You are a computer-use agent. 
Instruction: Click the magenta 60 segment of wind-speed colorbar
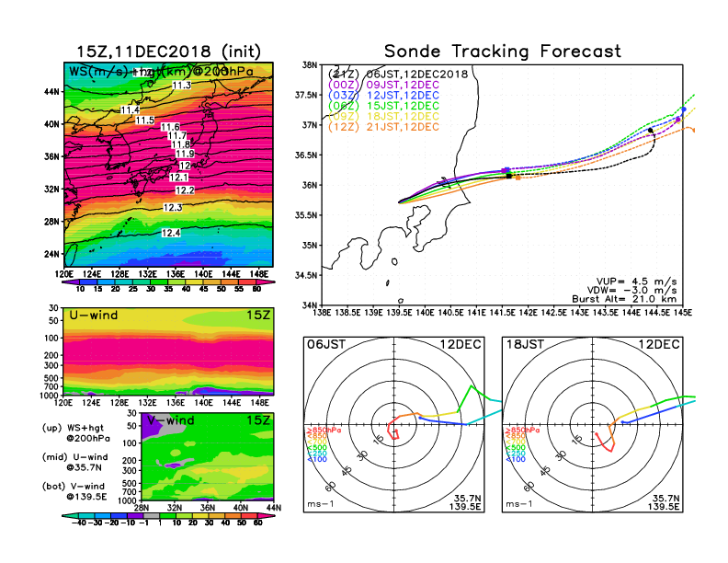(x=265, y=281)
